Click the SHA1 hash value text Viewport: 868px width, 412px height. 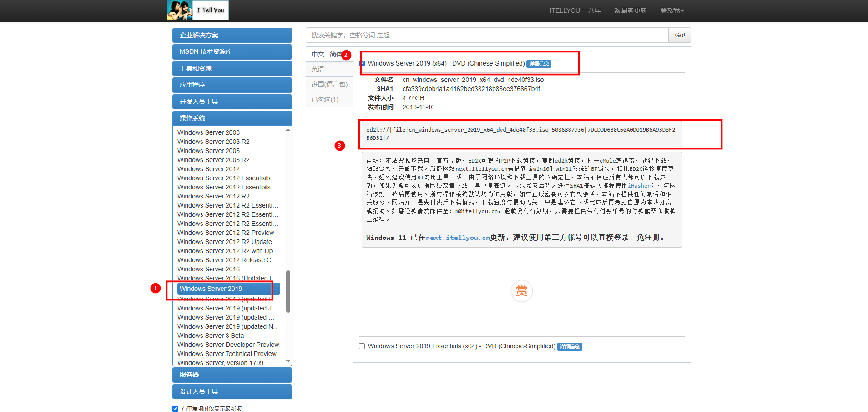(x=471, y=89)
